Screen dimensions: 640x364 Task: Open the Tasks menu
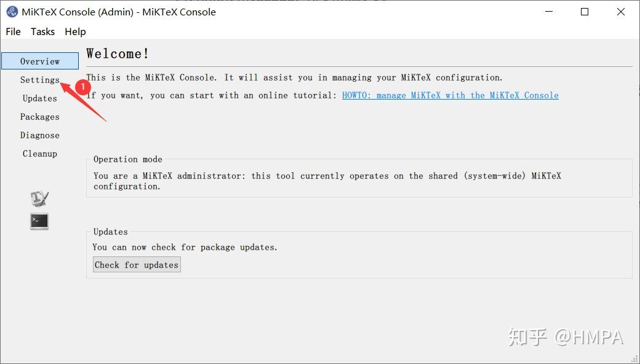[42, 31]
